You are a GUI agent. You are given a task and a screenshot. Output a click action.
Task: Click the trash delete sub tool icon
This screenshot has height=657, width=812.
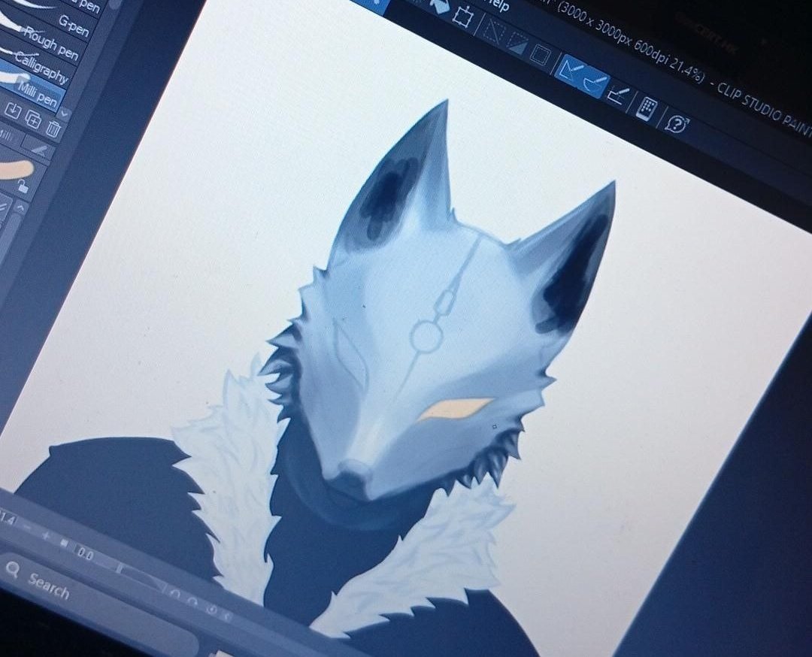[x=53, y=127]
